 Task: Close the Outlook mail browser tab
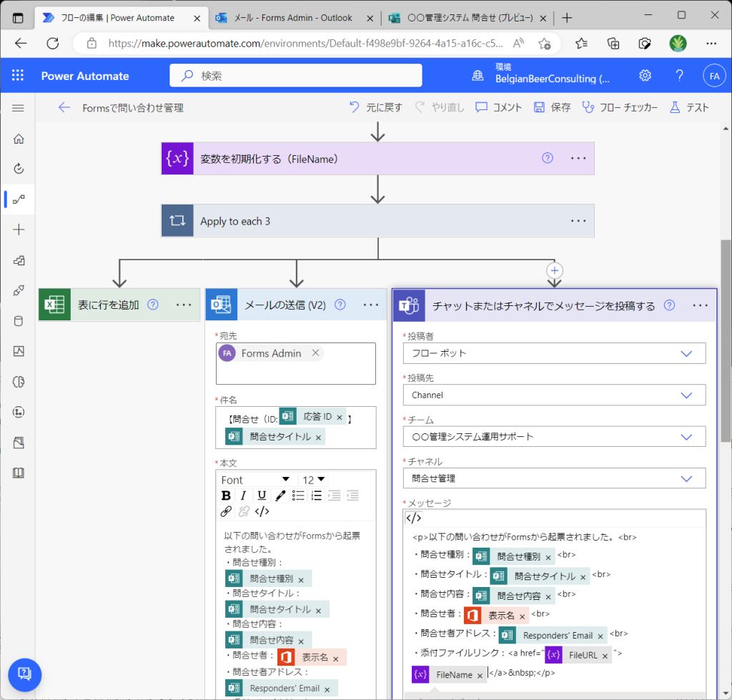click(370, 18)
